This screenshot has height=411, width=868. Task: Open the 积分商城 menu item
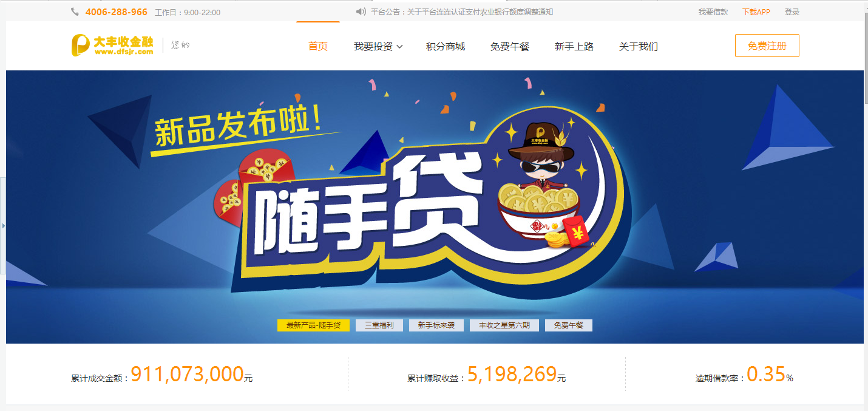click(x=446, y=46)
